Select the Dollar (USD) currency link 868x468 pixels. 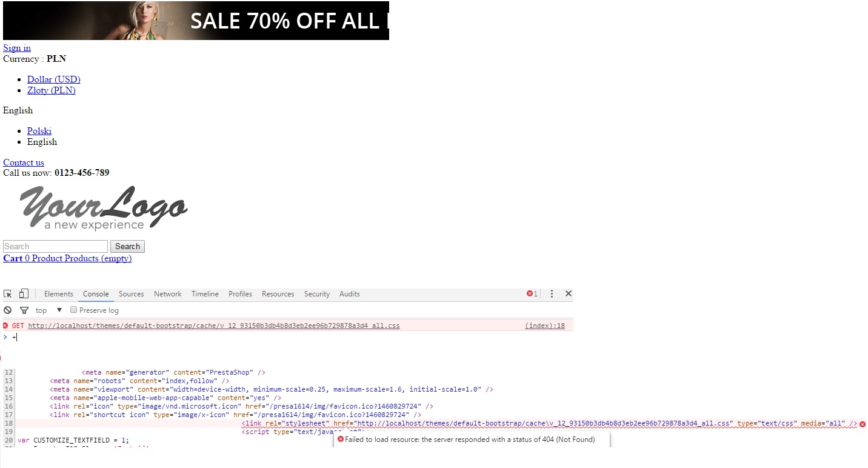tap(54, 79)
